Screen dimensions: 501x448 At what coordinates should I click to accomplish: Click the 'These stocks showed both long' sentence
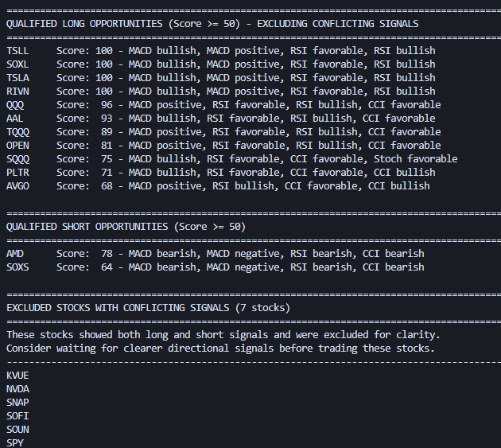click(x=223, y=335)
